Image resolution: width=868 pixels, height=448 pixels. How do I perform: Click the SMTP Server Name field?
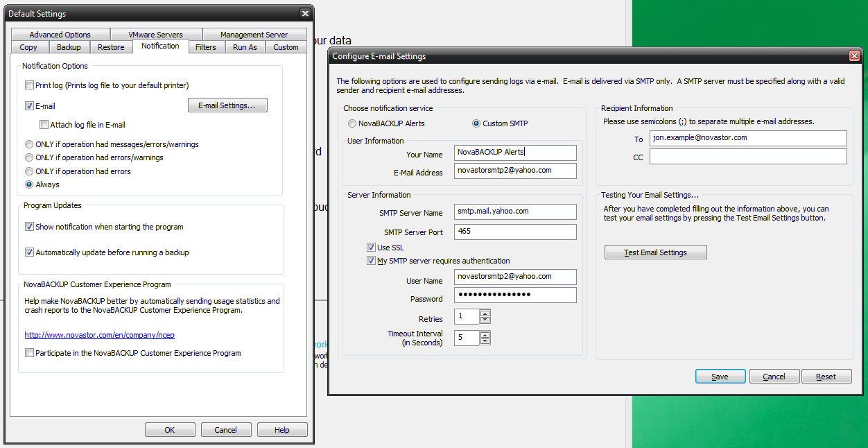pos(515,212)
